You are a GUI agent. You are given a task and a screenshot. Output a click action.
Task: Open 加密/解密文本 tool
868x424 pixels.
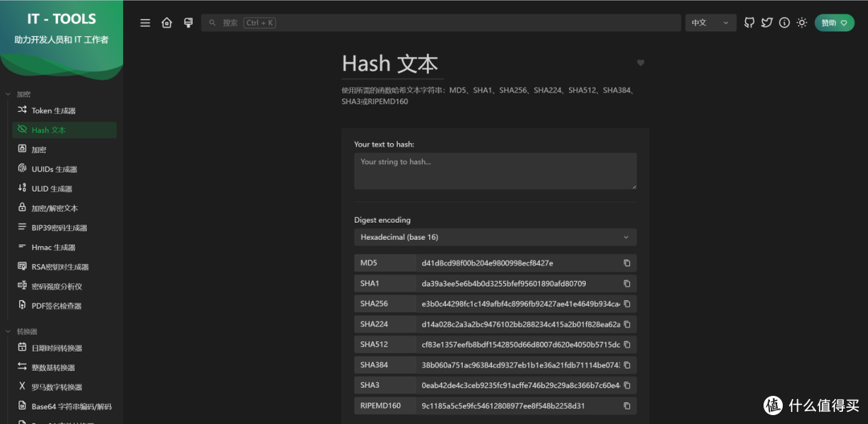tap(64, 208)
